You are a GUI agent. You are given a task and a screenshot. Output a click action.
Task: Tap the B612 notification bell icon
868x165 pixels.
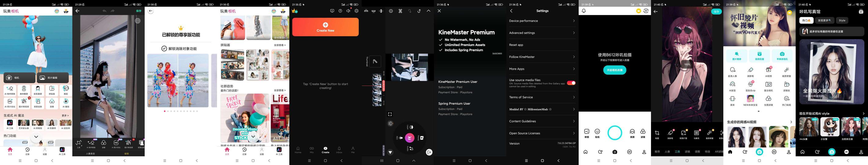pos(584,11)
